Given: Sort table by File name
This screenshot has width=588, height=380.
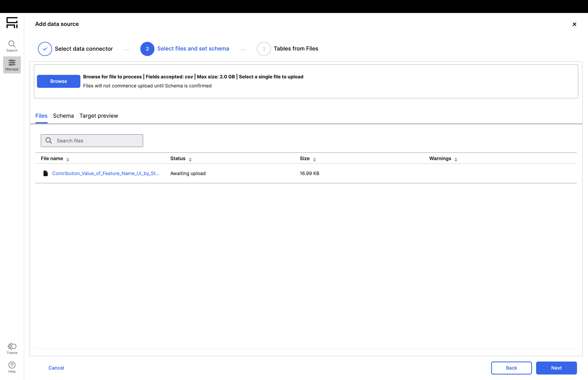Looking at the screenshot, I should [68, 159].
